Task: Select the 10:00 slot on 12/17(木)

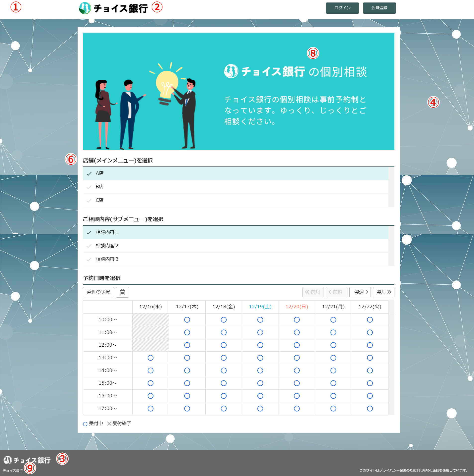Action: coord(187,320)
